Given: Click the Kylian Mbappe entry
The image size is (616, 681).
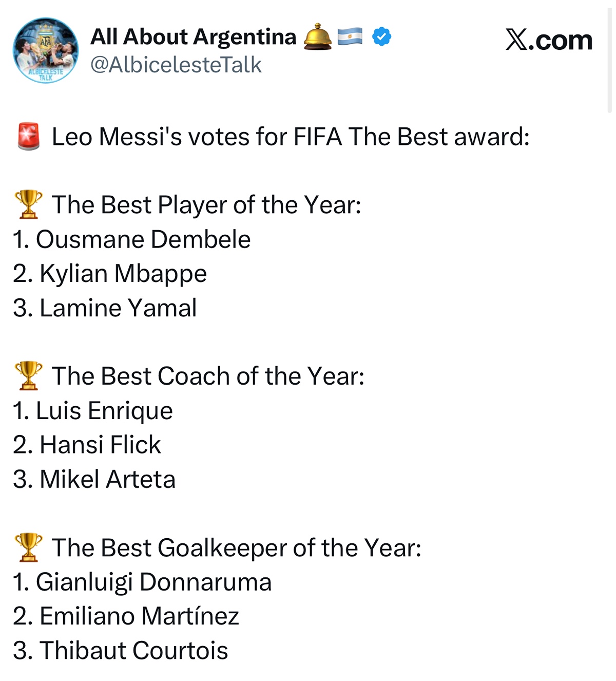Looking at the screenshot, I should 110,274.
